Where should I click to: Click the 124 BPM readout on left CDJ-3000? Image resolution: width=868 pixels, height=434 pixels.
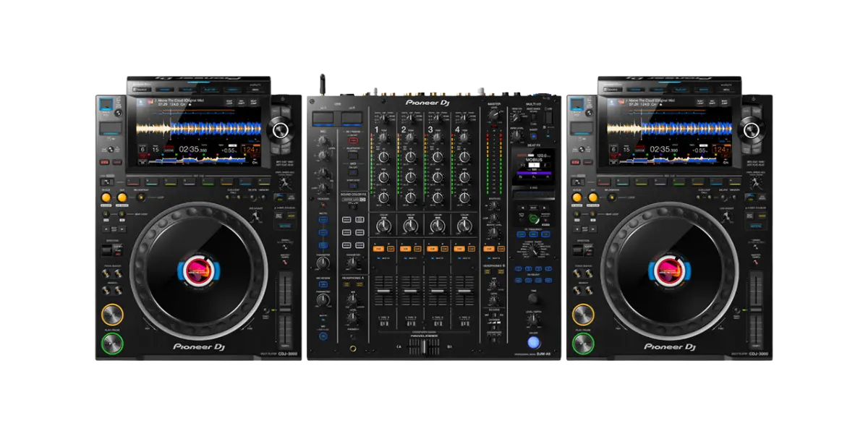[x=250, y=149]
